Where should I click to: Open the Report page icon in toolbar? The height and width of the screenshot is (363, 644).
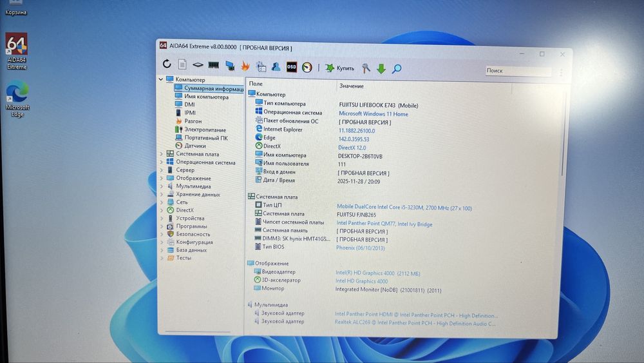point(182,64)
